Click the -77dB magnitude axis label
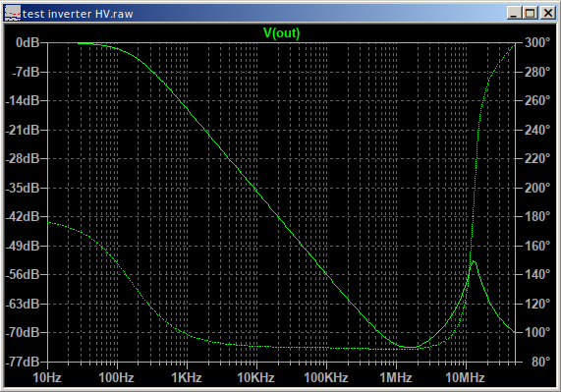 click(x=23, y=362)
